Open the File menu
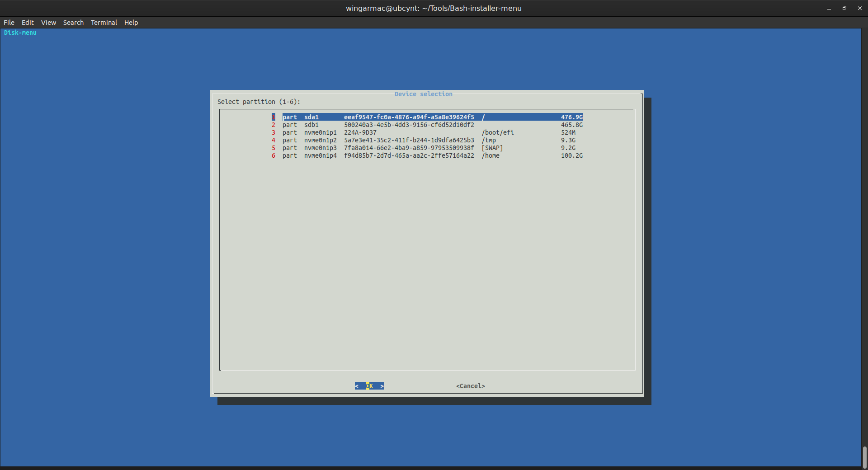 (x=9, y=23)
